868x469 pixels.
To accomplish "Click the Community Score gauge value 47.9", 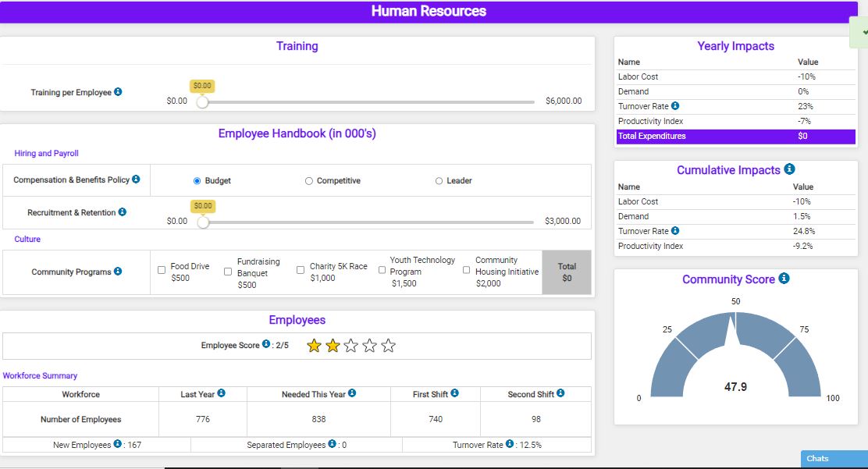I will [x=736, y=387].
